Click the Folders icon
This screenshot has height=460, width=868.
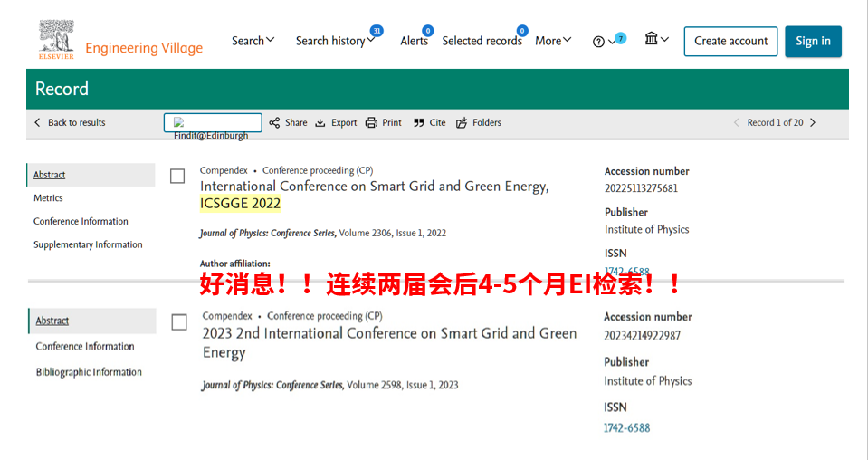coord(462,123)
